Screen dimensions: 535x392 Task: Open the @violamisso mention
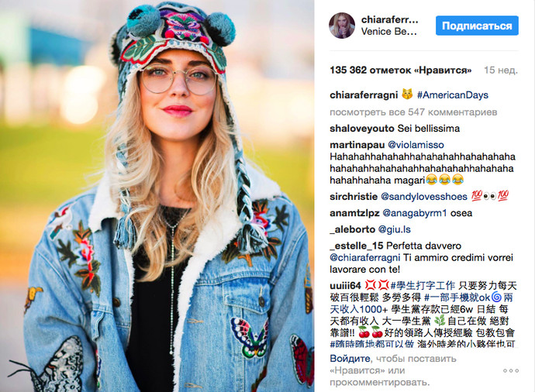[x=416, y=145]
